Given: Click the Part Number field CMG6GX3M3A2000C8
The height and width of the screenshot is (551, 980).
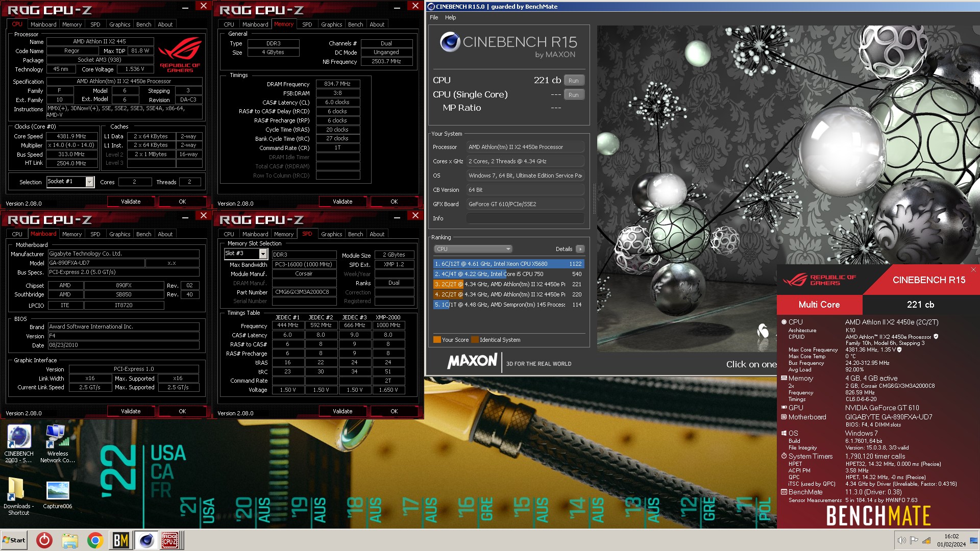Looking at the screenshot, I should (304, 292).
